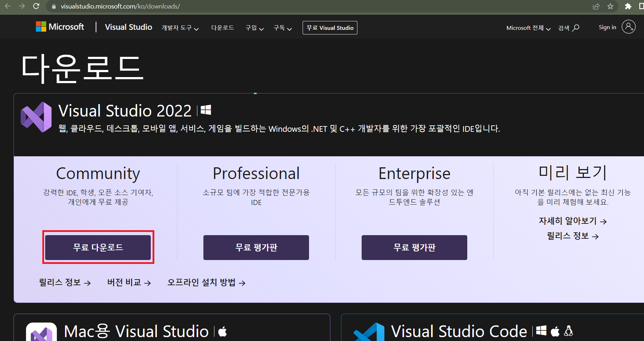The image size is (644, 341).
Task: Click Visual Studio brand link in header
Action: (x=128, y=27)
